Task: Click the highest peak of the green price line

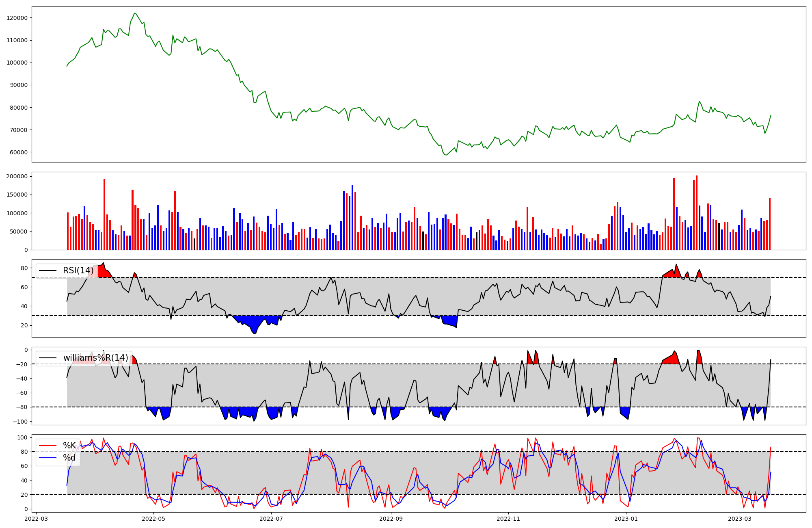Action: point(134,13)
